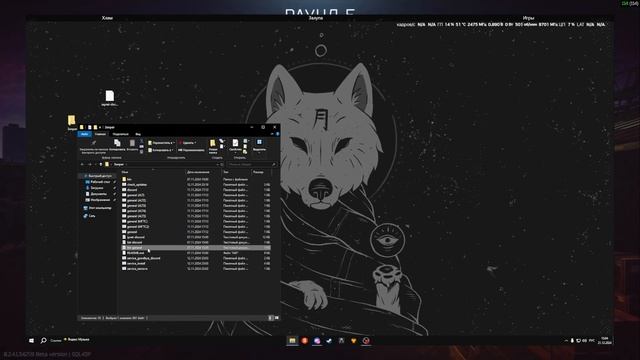640x360 pixels.
Task: Open the address bar history dropdown
Action: coord(218,164)
